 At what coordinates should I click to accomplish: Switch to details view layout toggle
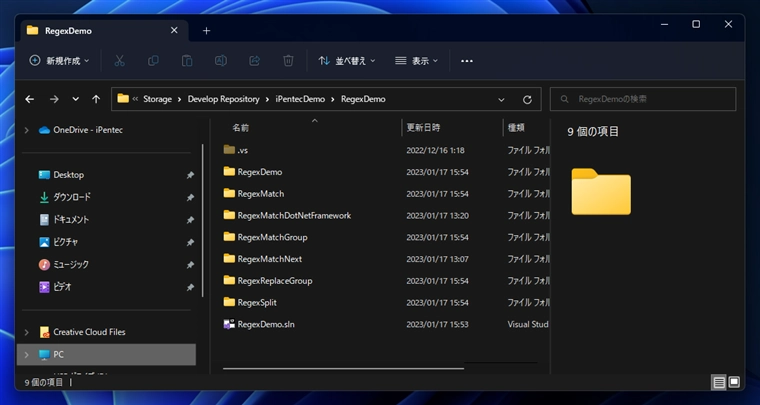(x=718, y=382)
